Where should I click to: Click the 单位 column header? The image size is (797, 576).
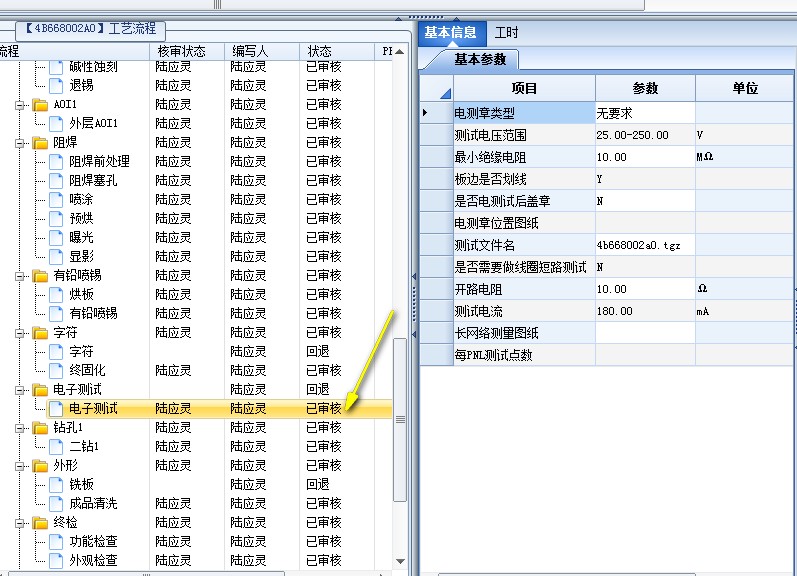pyautogui.click(x=745, y=88)
